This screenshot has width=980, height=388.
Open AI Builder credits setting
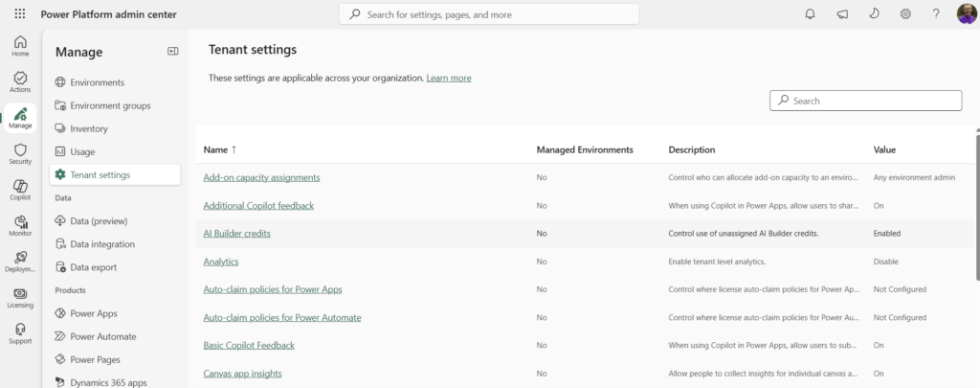(237, 234)
